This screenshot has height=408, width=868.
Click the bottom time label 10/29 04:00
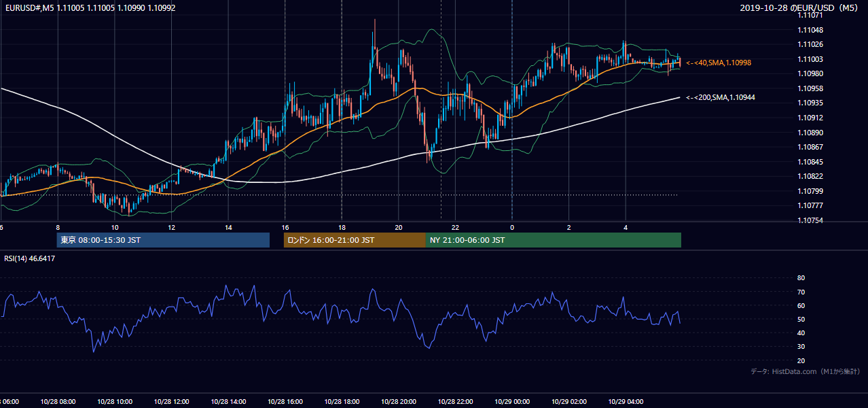[626, 402]
